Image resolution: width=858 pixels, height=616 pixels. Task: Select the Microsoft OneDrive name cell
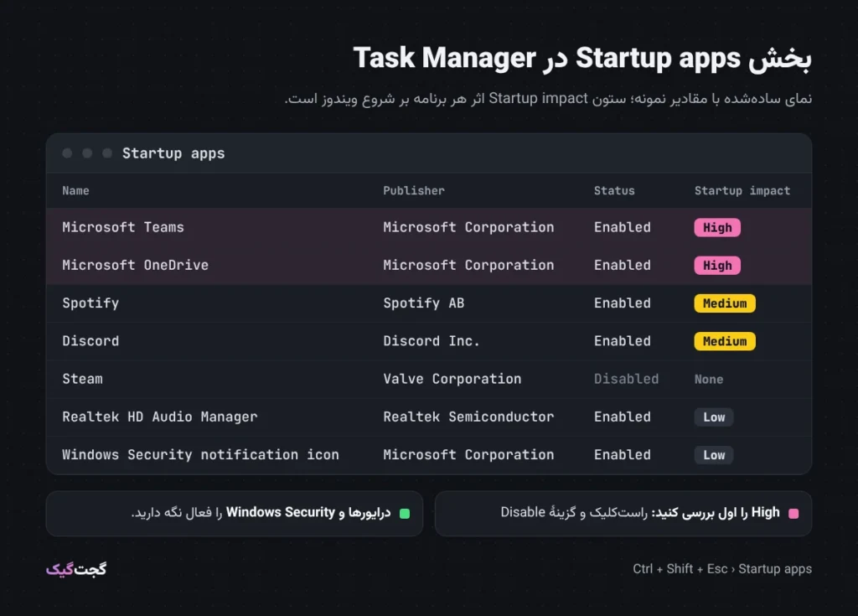point(135,265)
